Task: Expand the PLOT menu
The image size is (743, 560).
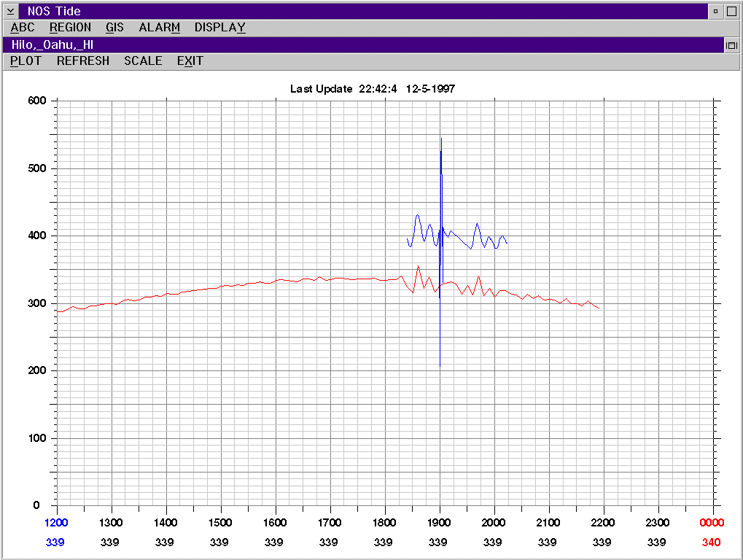Action: tap(26, 61)
